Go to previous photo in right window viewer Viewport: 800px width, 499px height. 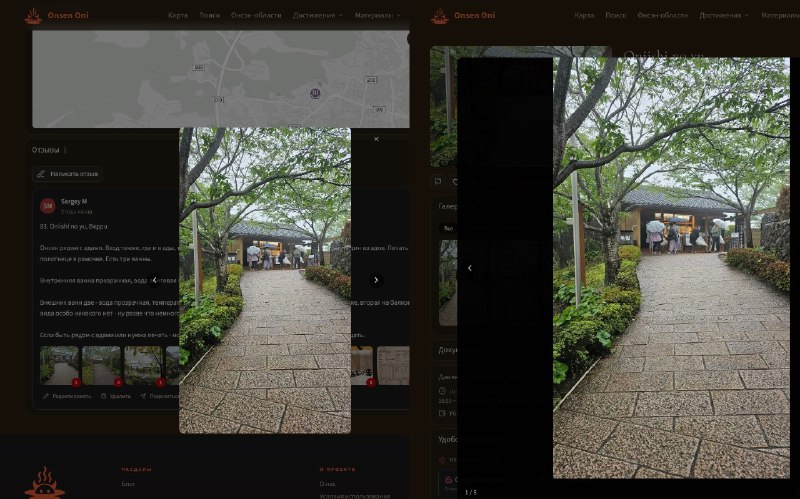click(469, 268)
